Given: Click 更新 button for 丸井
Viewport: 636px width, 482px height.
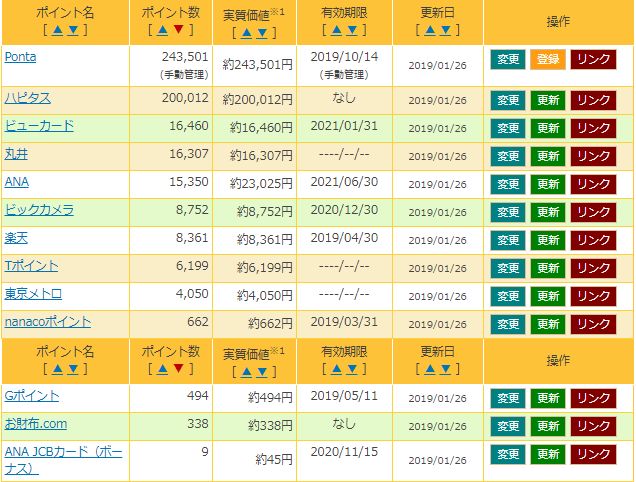Looking at the screenshot, I should coord(548,157).
